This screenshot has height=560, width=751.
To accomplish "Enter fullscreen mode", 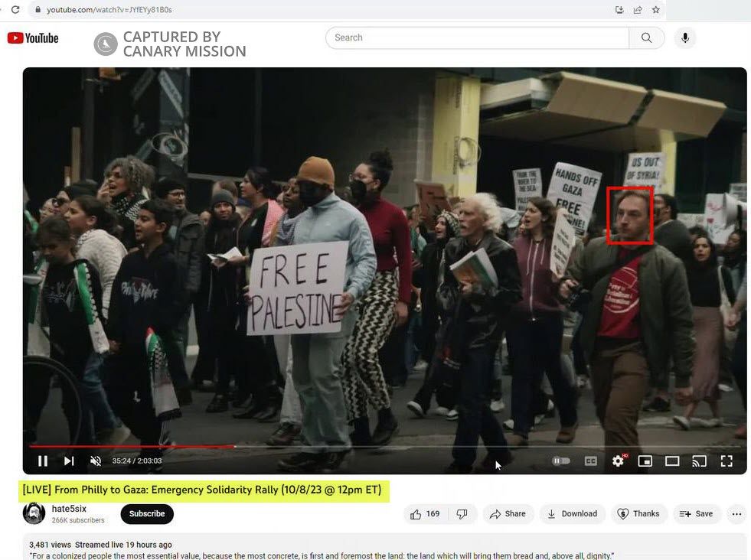I will pyautogui.click(x=726, y=461).
